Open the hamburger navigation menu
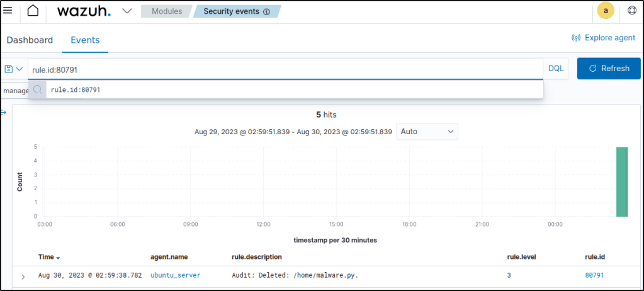The width and height of the screenshot is (644, 291). (8, 11)
